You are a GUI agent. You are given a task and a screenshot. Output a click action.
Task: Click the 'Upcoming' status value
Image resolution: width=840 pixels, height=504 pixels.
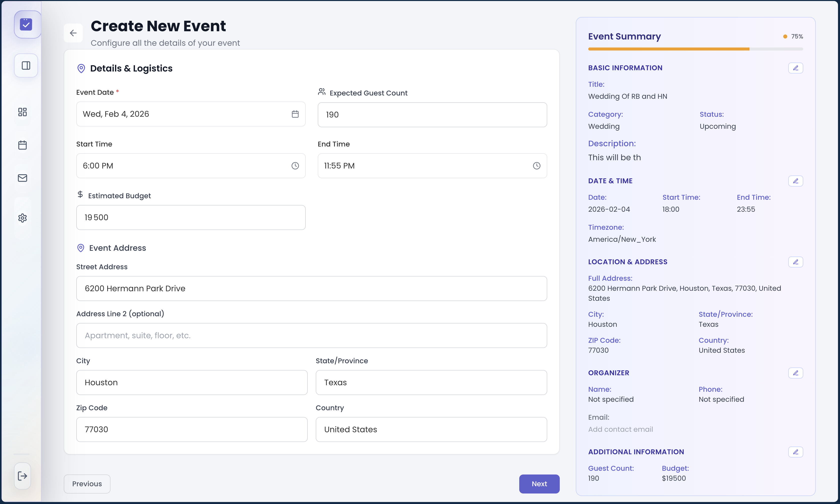(x=717, y=126)
